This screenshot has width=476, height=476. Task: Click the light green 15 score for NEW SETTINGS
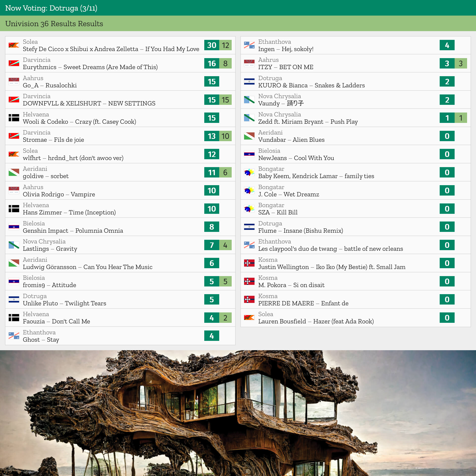[x=225, y=100]
